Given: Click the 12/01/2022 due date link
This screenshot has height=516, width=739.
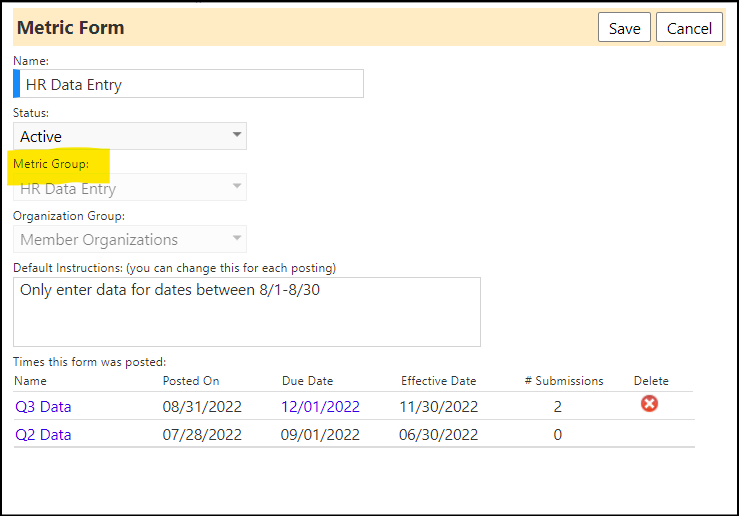Looking at the screenshot, I should click(320, 406).
